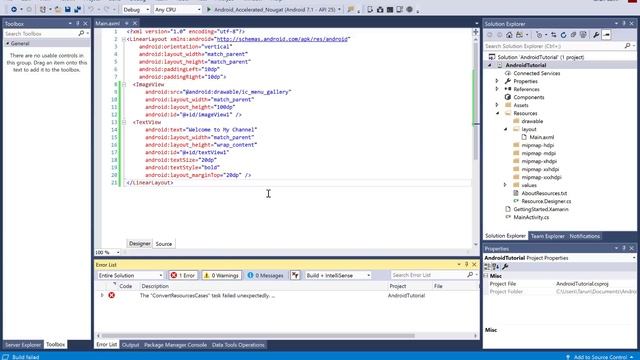Click Solution Explorer Home icon

(509, 35)
